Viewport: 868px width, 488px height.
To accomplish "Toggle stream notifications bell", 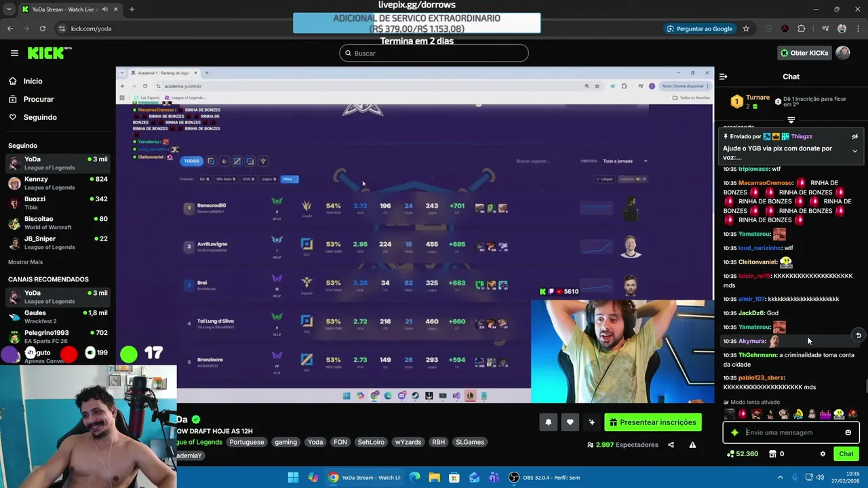I will pyautogui.click(x=549, y=422).
